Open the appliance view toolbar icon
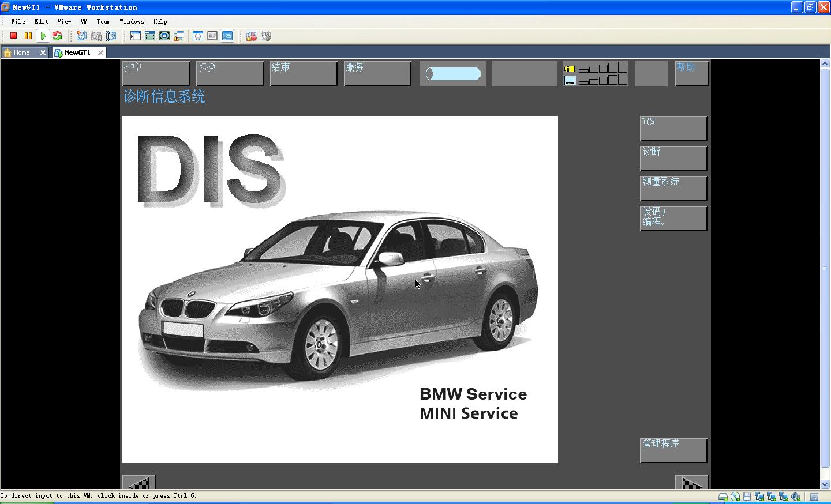This screenshot has height=504, width=831. click(x=212, y=36)
